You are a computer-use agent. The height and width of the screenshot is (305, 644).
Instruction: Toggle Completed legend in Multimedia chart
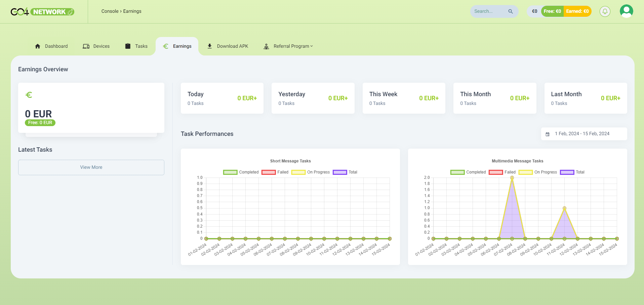pyautogui.click(x=468, y=172)
